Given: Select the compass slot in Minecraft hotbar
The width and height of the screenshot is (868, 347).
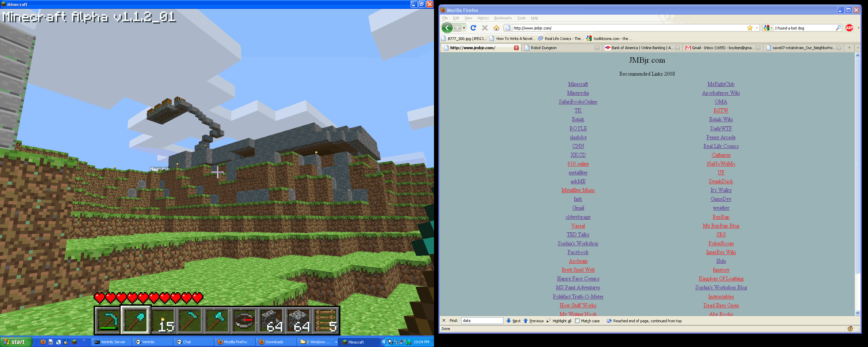Looking at the screenshot, I should click(244, 320).
